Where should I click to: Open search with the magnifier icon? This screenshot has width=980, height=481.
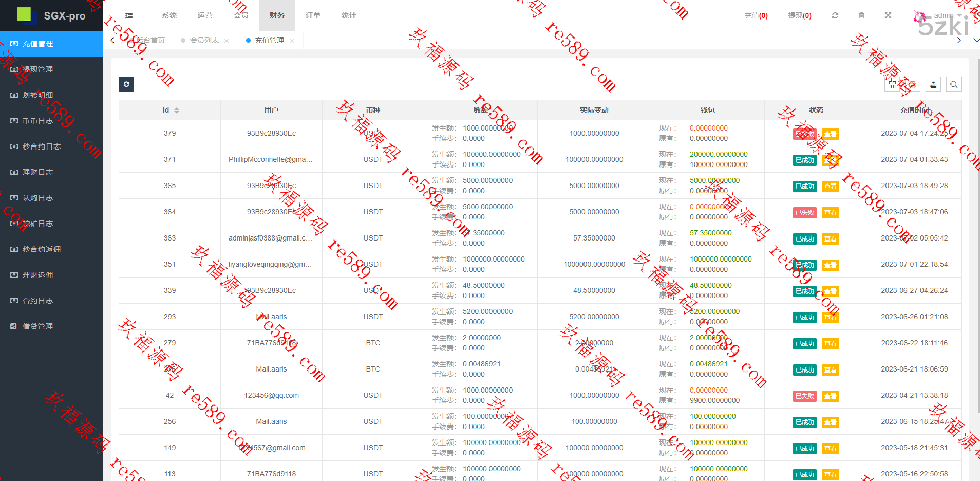click(954, 85)
